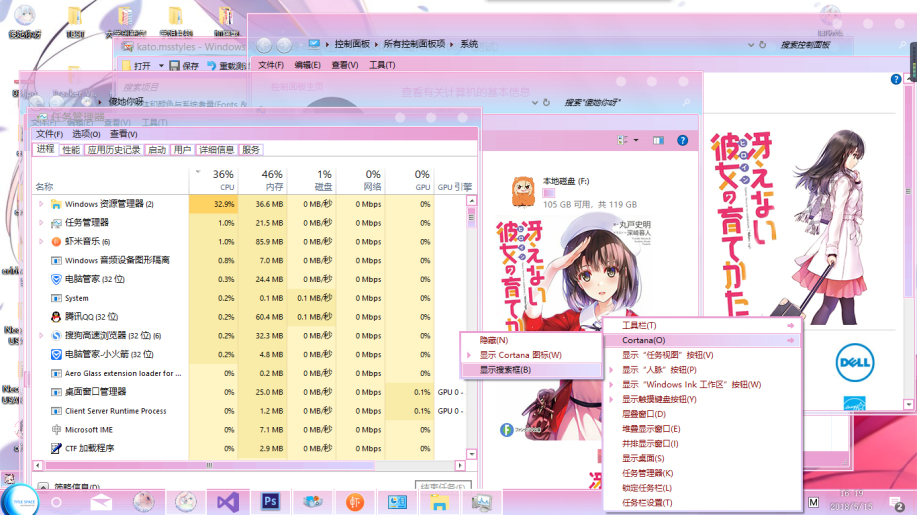Screen dimensions: 917x515
Task: Switch to Task Manager taskbar icon
Action: point(481,502)
